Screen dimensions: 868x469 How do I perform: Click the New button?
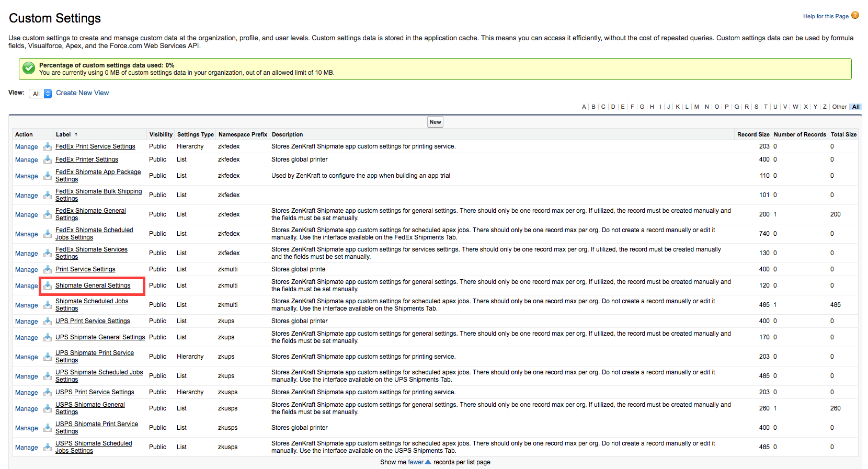tap(435, 122)
